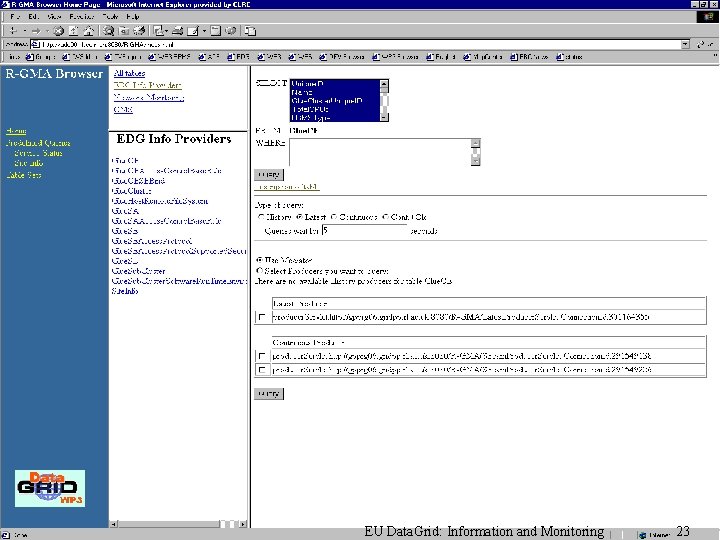The width and height of the screenshot is (720, 540).
Task: Open the Edit button dropdown arrow
Action: click(204, 31)
